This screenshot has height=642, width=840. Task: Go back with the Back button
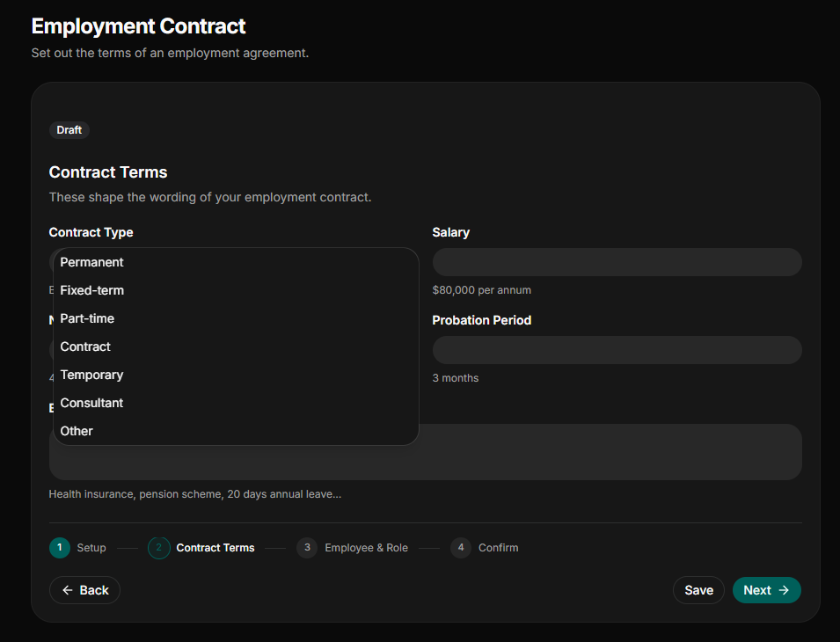pyautogui.click(x=84, y=590)
